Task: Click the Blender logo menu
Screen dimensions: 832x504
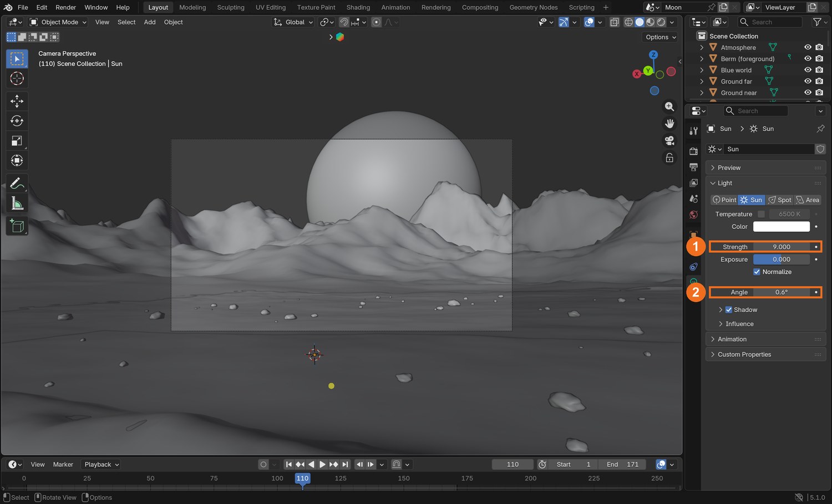Action: coord(8,7)
